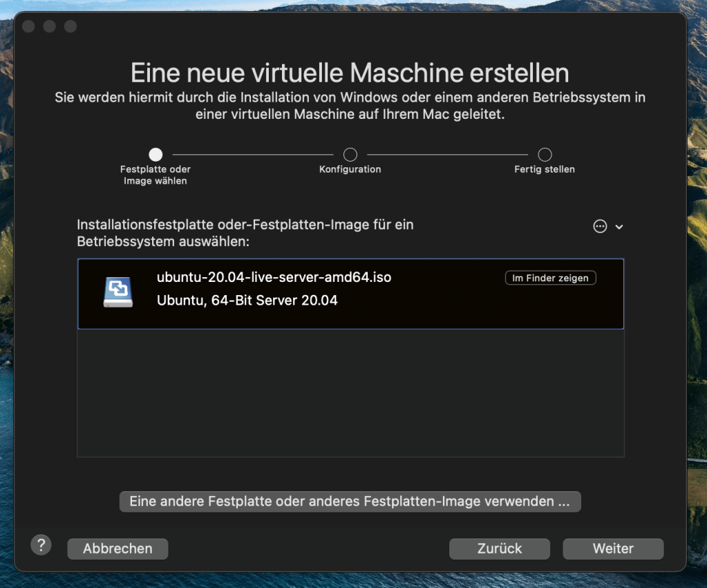707x588 pixels.
Task: Click the window close traffic light button
Action: click(28, 26)
